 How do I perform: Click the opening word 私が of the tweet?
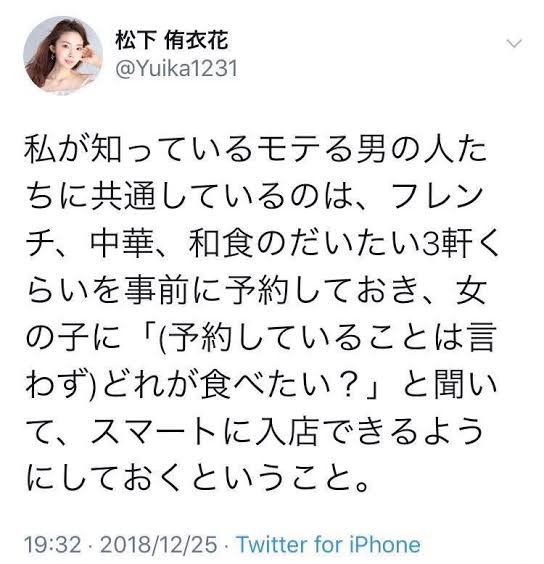tap(55, 148)
